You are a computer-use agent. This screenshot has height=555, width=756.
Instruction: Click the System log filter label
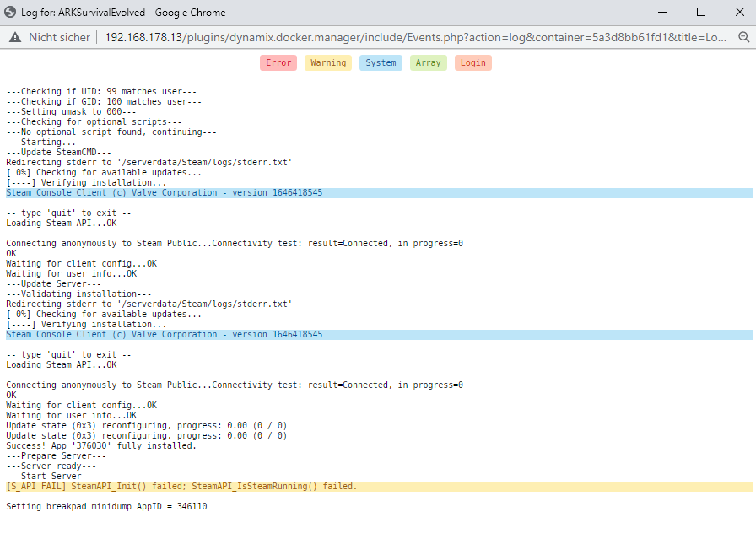[x=381, y=62]
